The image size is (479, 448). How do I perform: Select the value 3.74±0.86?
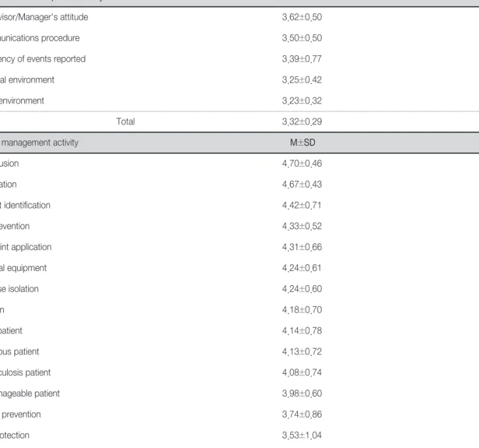[302, 415]
